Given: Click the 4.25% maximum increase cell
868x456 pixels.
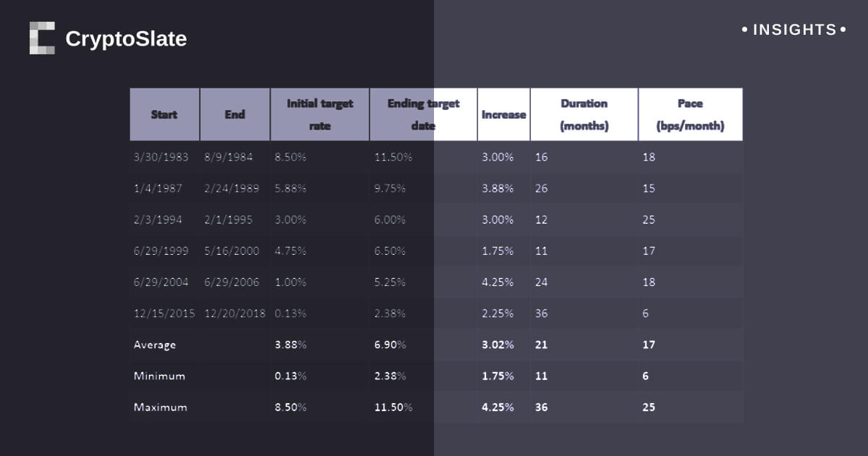Looking at the screenshot, I should [498, 408].
